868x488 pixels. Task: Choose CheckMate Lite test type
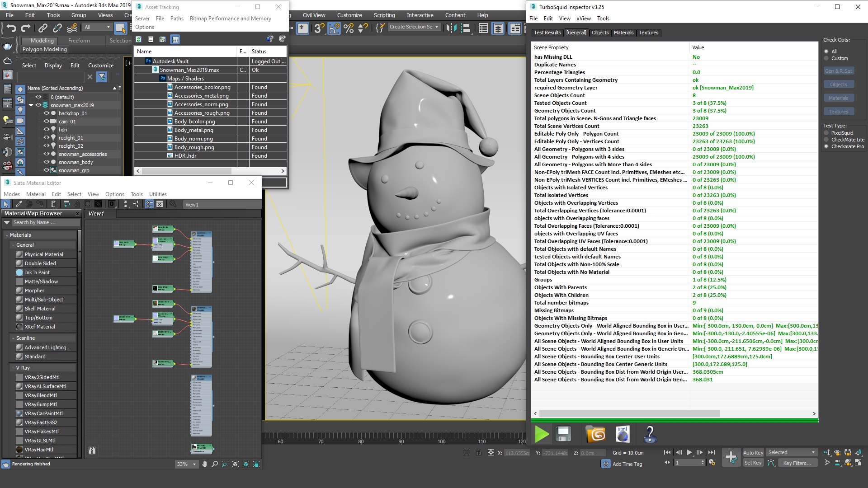826,140
